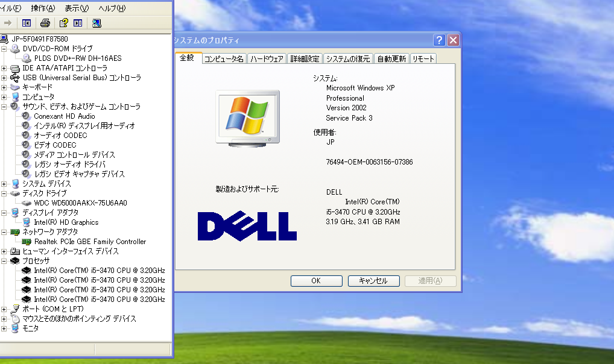The width and height of the screenshot is (614, 364).
Task: Click the computer root node JP-5F0491F87580 icon
Action: pos(4,39)
